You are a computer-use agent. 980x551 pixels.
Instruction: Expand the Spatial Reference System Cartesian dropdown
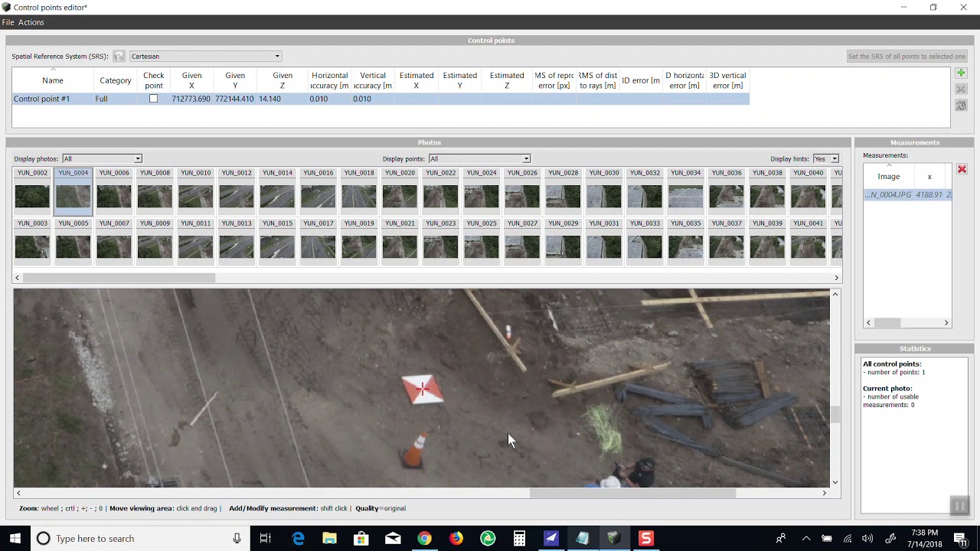point(205,56)
